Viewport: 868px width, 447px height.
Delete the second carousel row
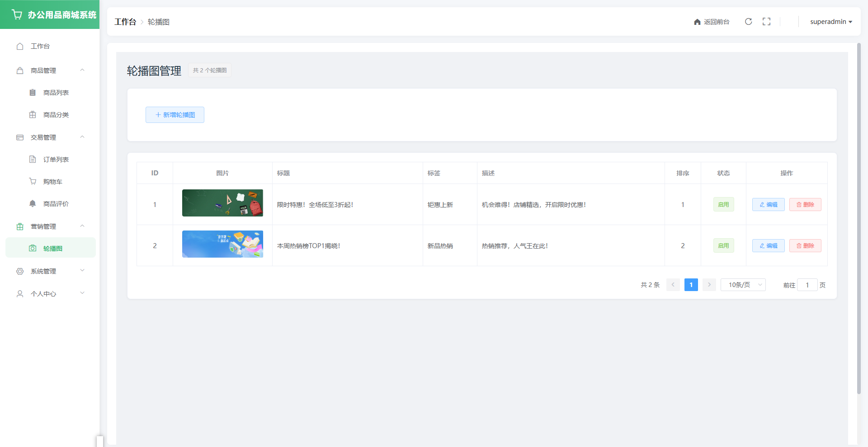point(805,246)
